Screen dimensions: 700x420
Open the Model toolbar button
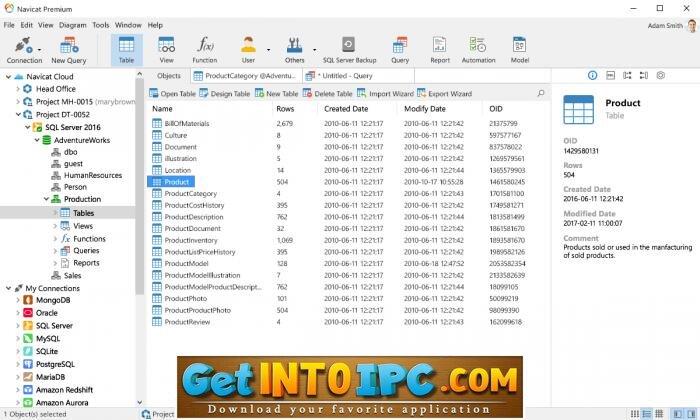coord(520,50)
